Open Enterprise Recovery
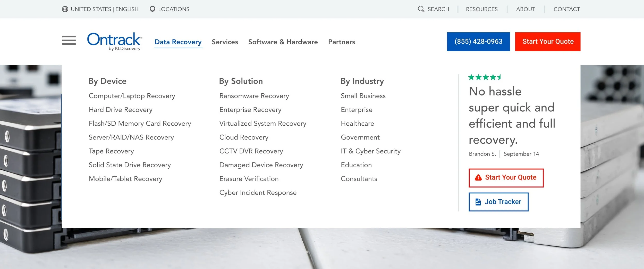Screen dimensions: 644x269 point(250,110)
